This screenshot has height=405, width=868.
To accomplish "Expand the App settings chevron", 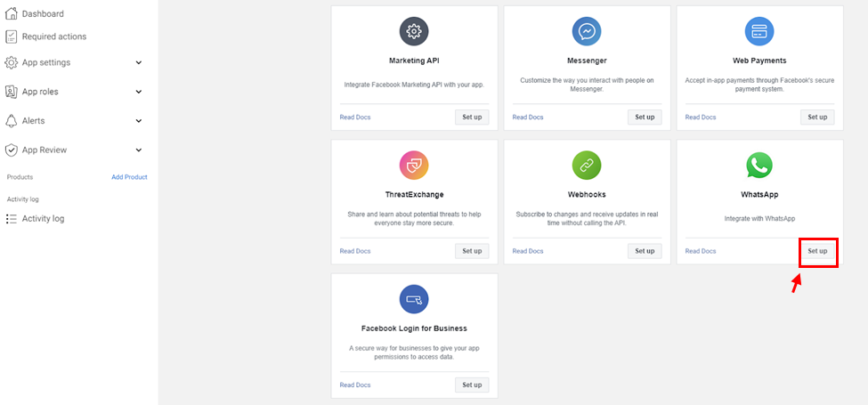I will coord(139,62).
